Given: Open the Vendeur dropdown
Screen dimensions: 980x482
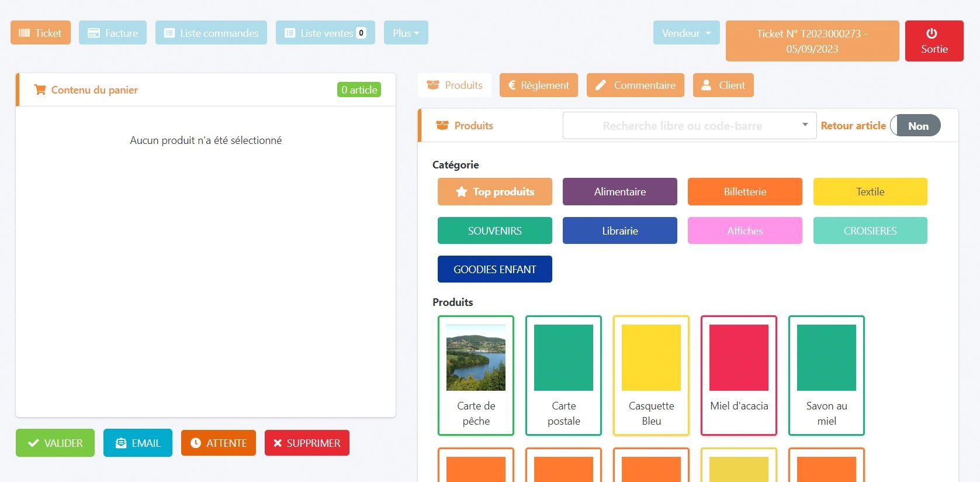Looking at the screenshot, I should [686, 33].
